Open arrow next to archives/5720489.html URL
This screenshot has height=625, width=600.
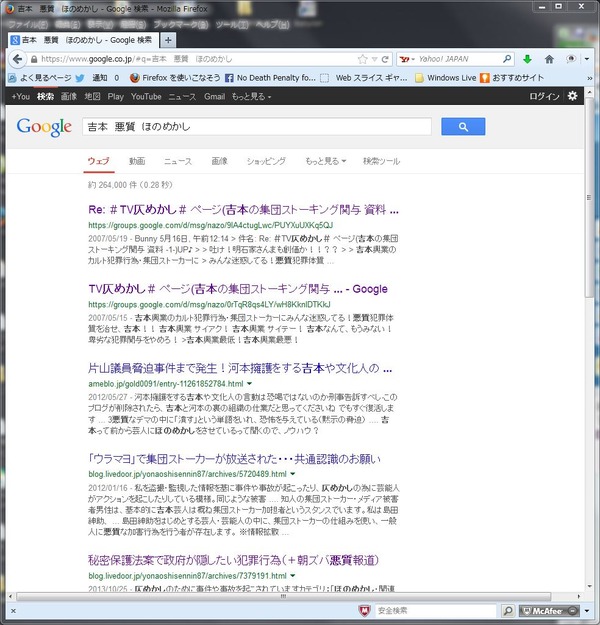293,474
